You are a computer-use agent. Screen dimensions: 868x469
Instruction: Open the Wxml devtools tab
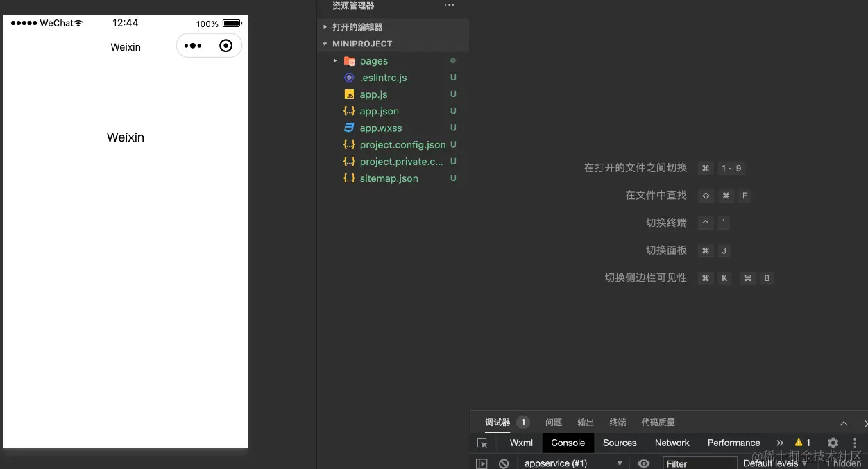pos(521,443)
